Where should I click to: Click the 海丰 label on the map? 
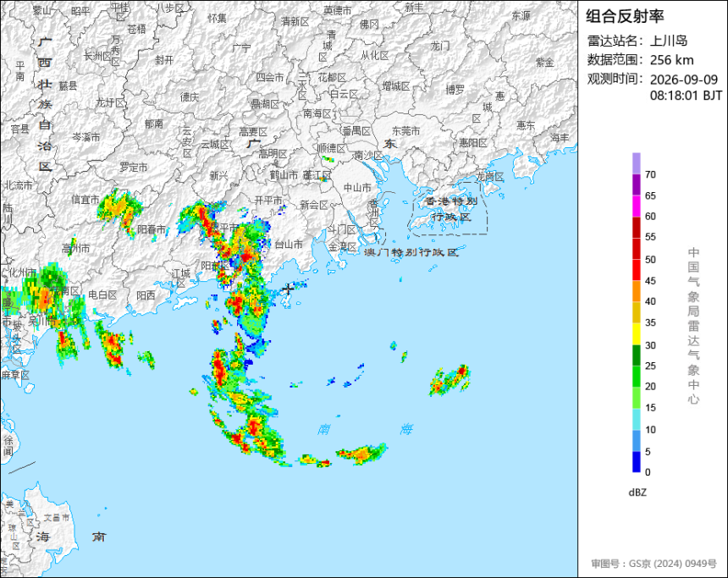click(560, 137)
